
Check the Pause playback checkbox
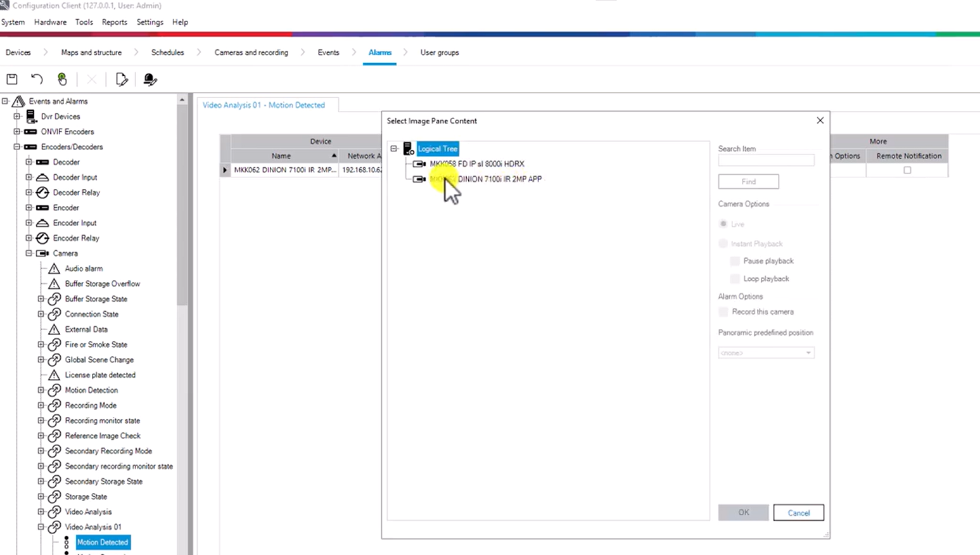pos(734,260)
